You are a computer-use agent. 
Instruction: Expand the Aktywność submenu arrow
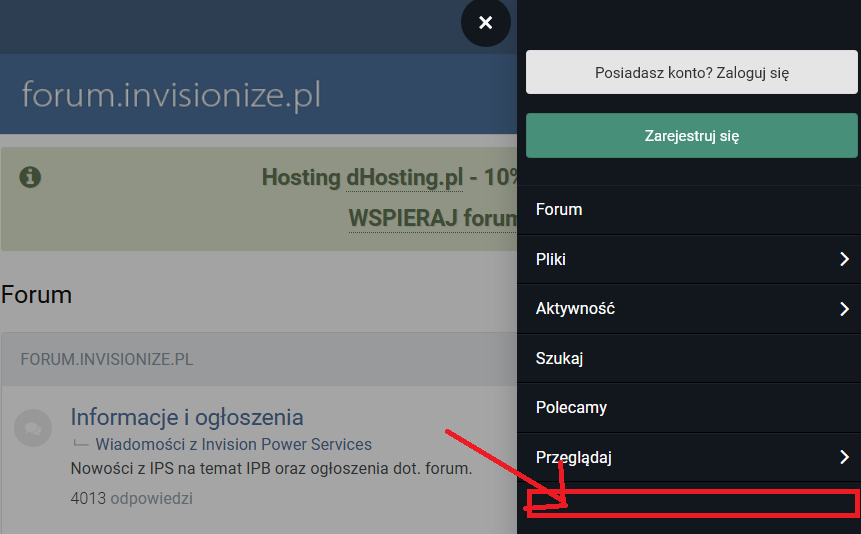844,309
